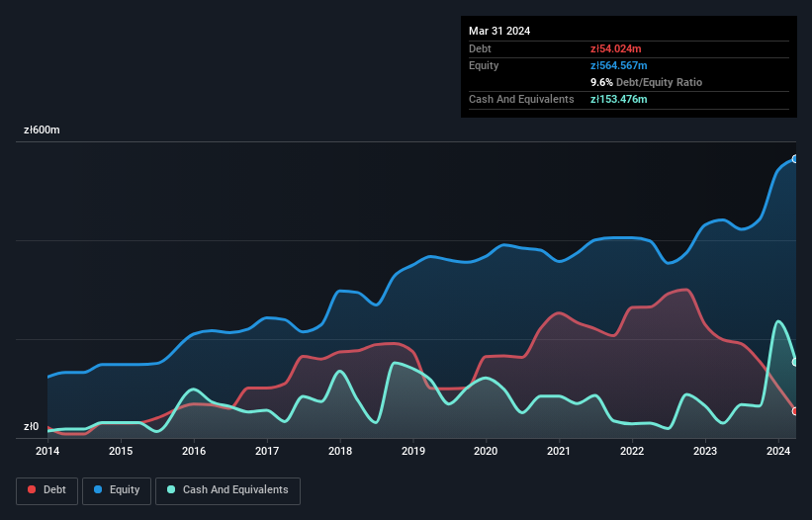The height and width of the screenshot is (520, 812).
Task: Click the 9.6% Debt/Equity Ratio text
Action: [x=646, y=82]
